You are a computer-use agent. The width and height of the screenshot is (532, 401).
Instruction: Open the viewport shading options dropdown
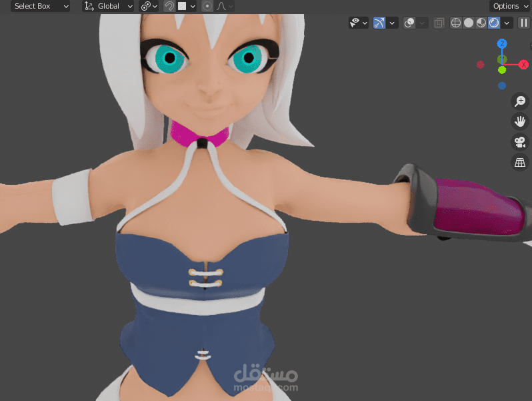[507, 23]
